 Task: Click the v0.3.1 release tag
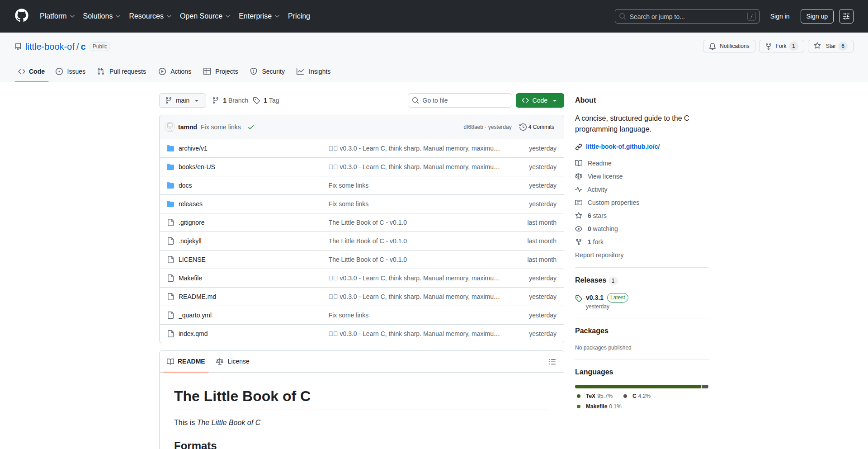594,298
